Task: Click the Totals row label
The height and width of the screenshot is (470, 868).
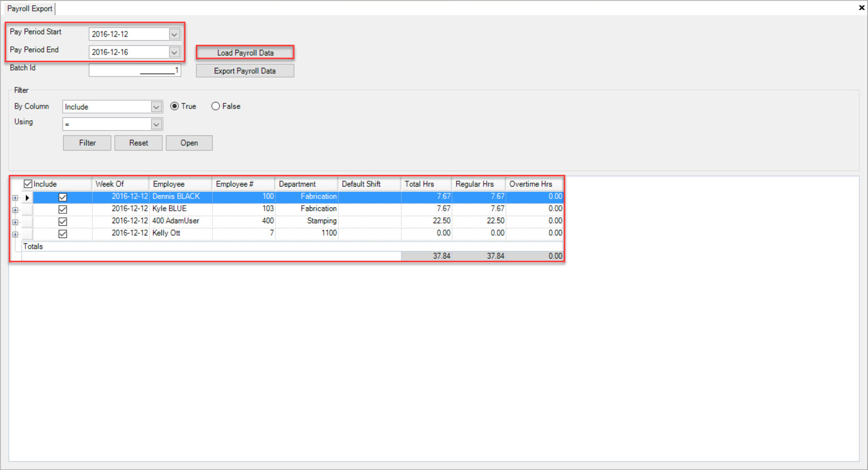Action: (x=33, y=247)
